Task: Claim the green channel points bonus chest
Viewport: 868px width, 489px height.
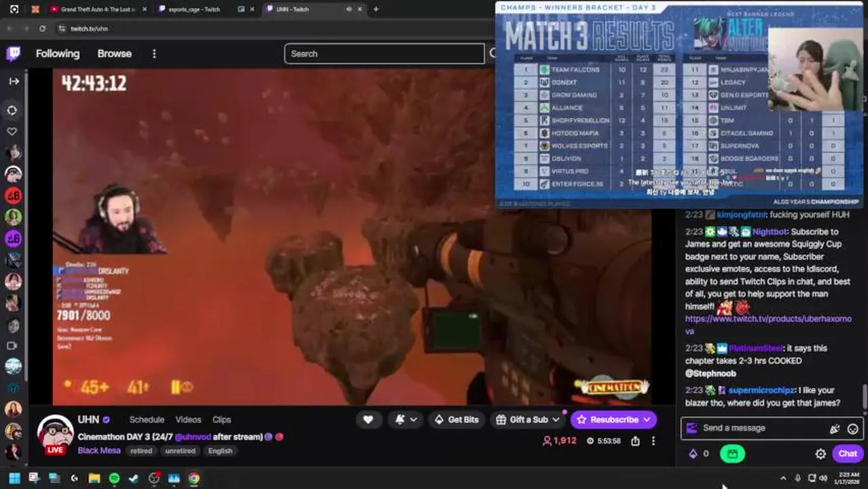Action: pos(732,454)
